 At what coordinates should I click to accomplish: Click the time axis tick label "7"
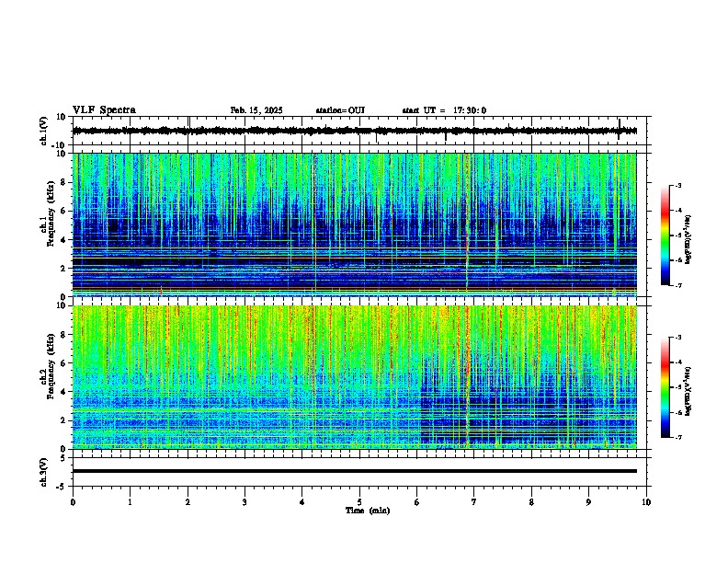[x=474, y=502]
